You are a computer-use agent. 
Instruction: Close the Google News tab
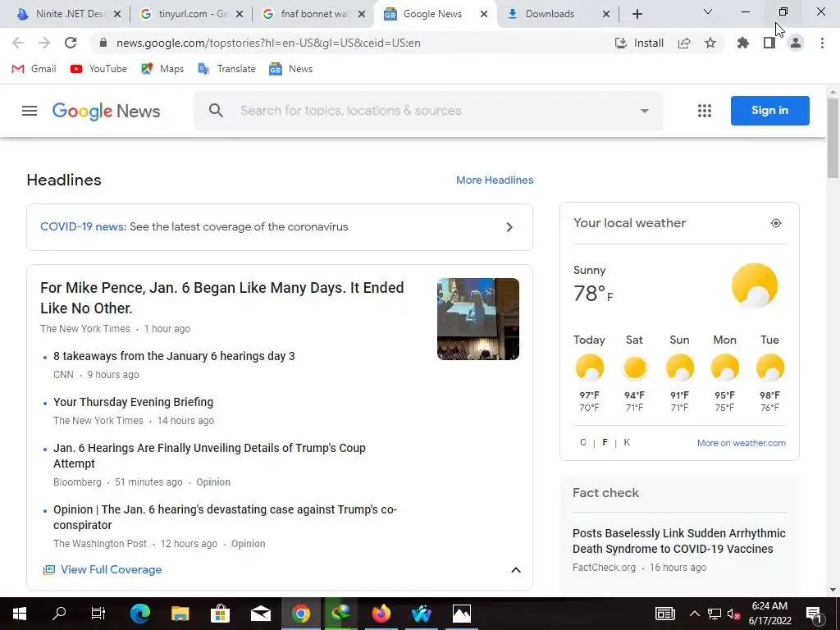(x=484, y=14)
